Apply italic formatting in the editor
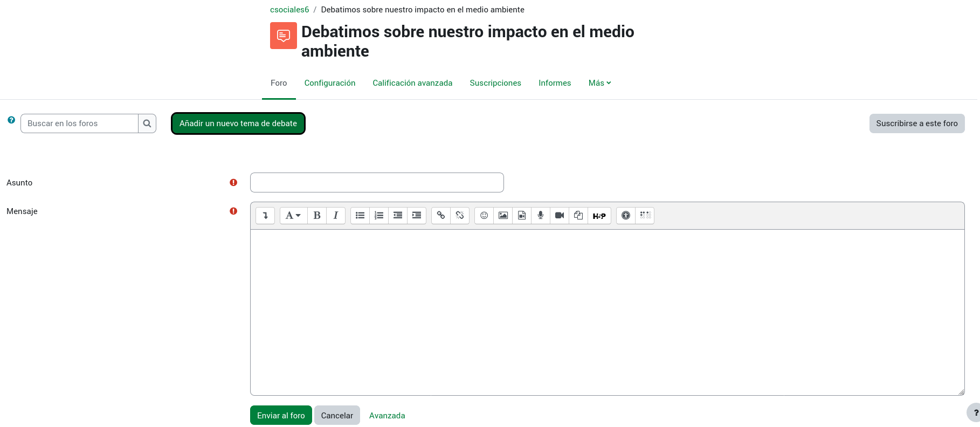Viewport: 980px width, 427px height. pos(336,216)
